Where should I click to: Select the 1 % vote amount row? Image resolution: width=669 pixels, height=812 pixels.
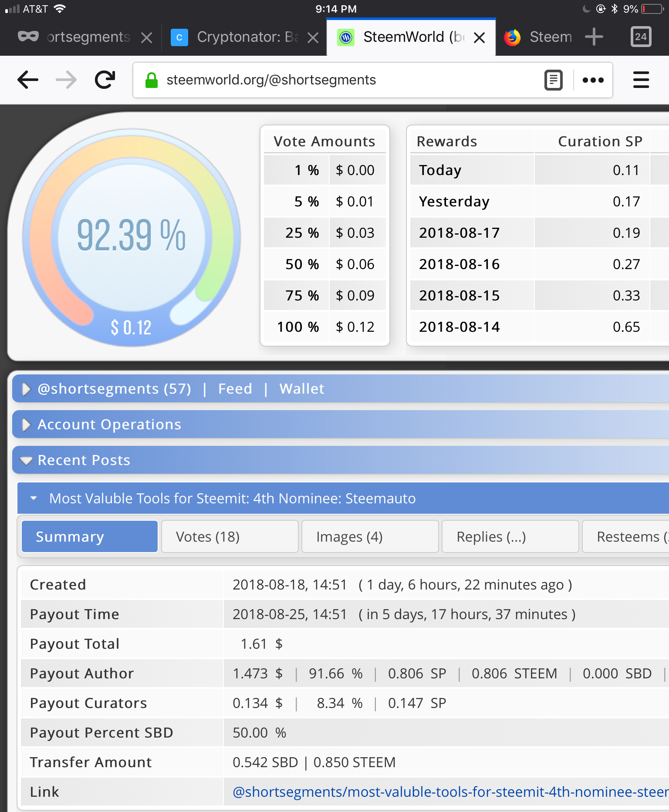point(325,170)
